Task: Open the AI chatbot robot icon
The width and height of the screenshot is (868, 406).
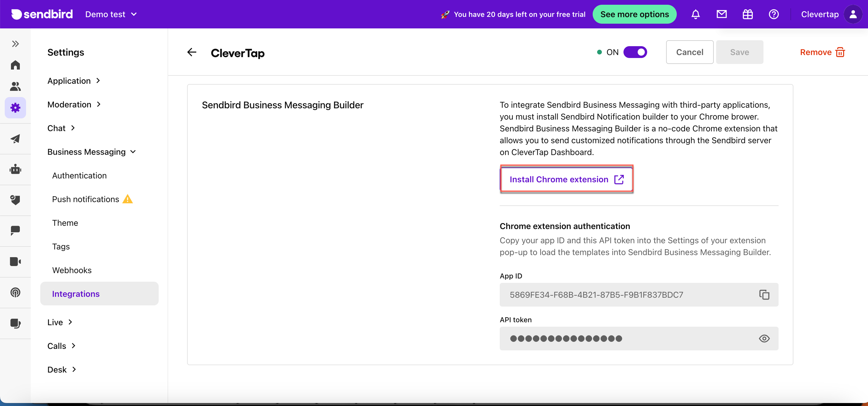Action: [15, 170]
